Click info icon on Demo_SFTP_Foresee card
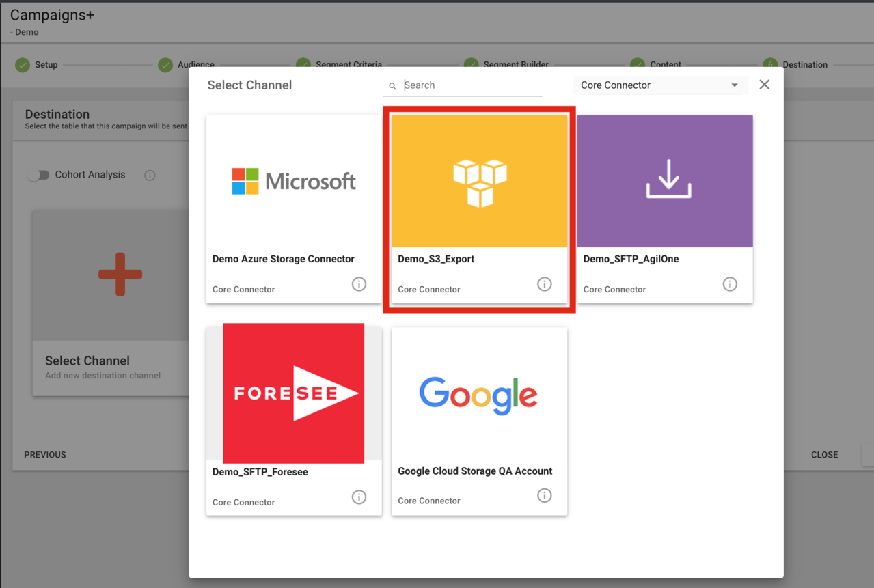Viewport: 874px width, 588px height. (359, 497)
